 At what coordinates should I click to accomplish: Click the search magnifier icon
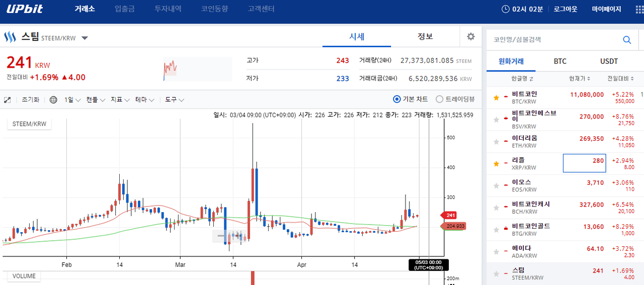click(x=627, y=40)
